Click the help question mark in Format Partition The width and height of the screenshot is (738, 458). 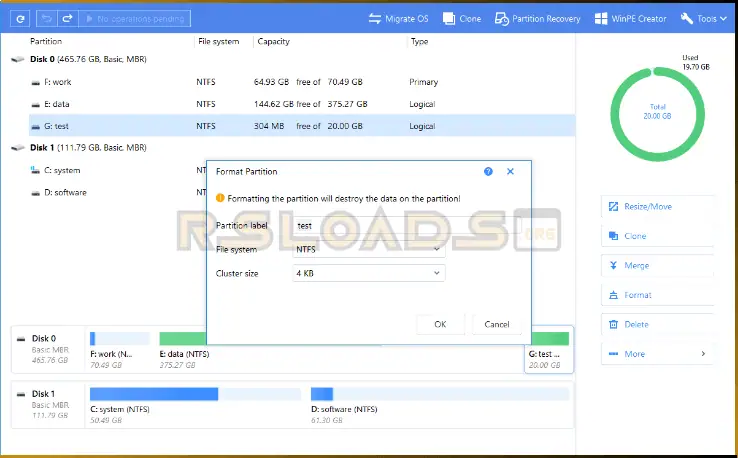pos(488,171)
